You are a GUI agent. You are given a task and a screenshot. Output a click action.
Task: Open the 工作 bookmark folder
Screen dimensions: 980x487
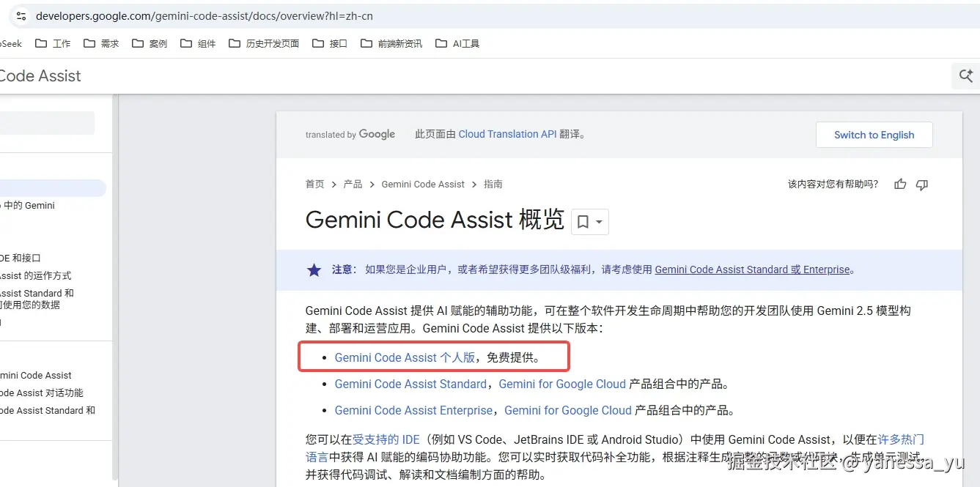coord(54,43)
